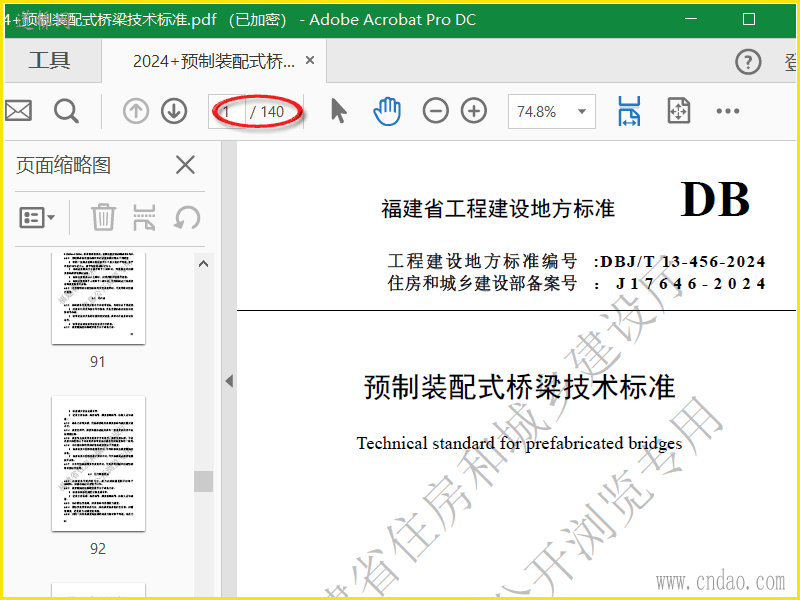Click the page label 92
This screenshot has height=600, width=800.
(97, 548)
